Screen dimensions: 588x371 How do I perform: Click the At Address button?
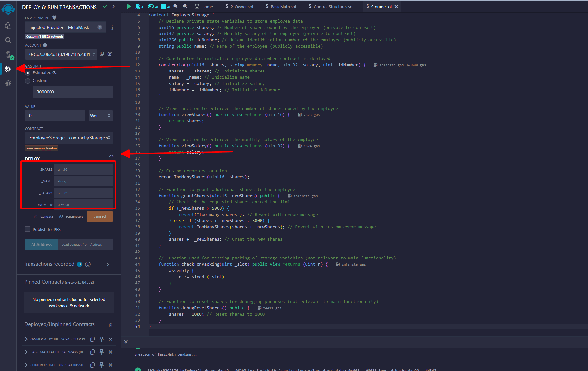(x=41, y=244)
